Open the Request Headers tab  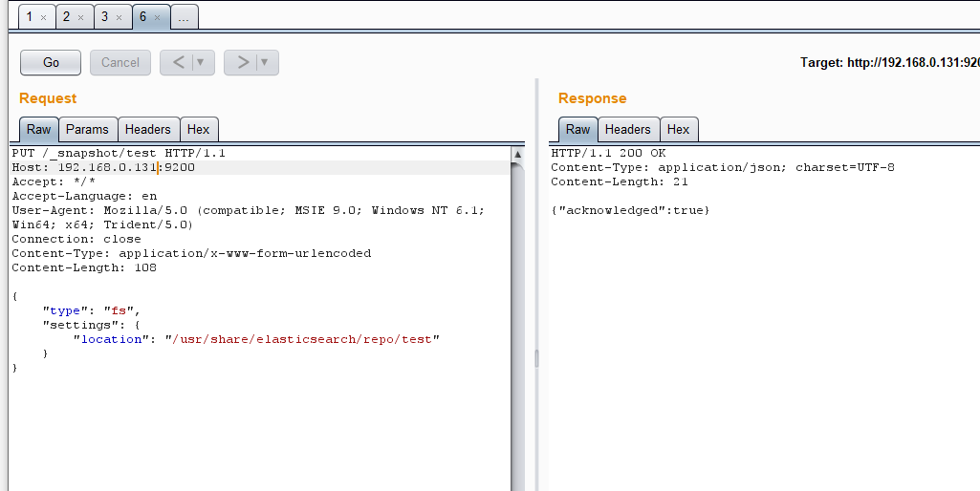148,129
